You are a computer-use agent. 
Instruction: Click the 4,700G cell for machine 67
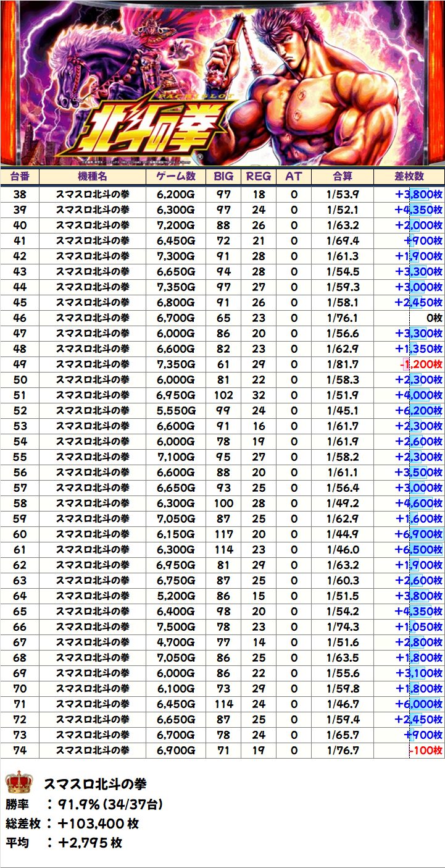tap(176, 642)
